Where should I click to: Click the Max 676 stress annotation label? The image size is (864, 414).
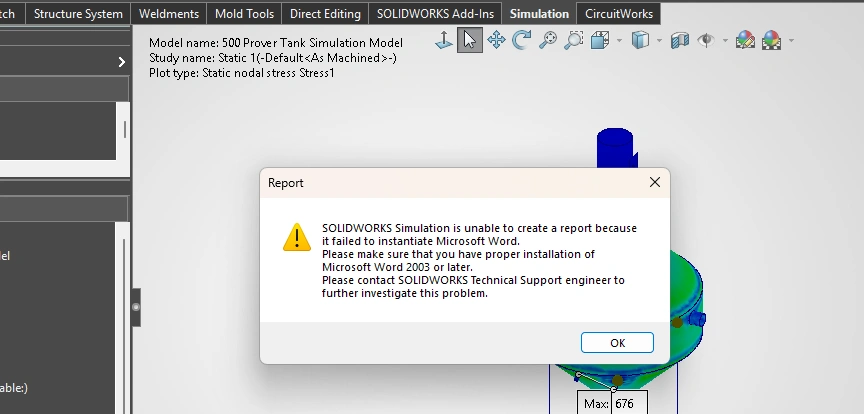click(x=612, y=404)
